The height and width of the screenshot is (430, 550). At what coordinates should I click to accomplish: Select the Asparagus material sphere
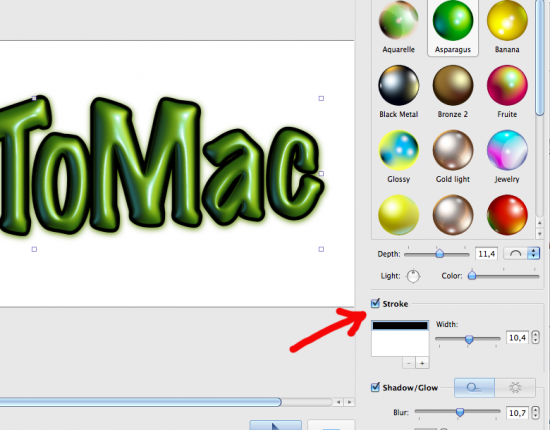(452, 20)
